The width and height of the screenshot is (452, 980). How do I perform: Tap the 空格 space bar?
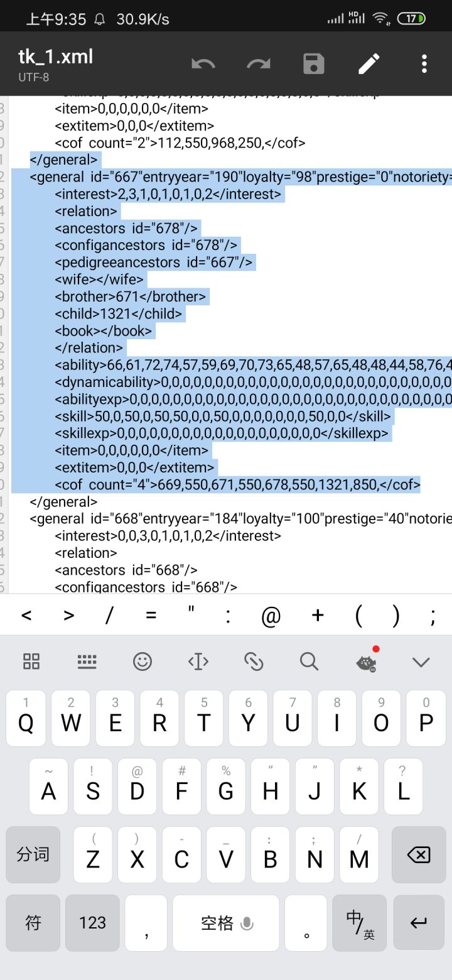pos(226,923)
